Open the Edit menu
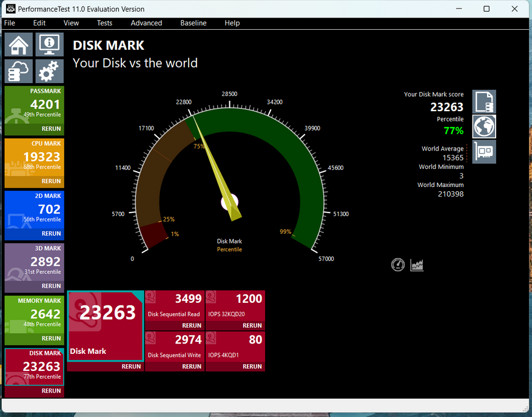The image size is (532, 417). pos(39,23)
